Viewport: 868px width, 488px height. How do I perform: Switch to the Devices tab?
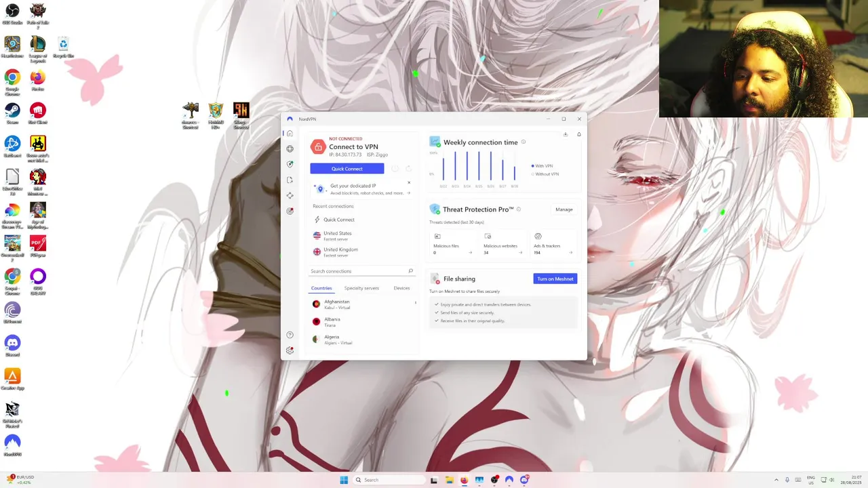tap(401, 288)
